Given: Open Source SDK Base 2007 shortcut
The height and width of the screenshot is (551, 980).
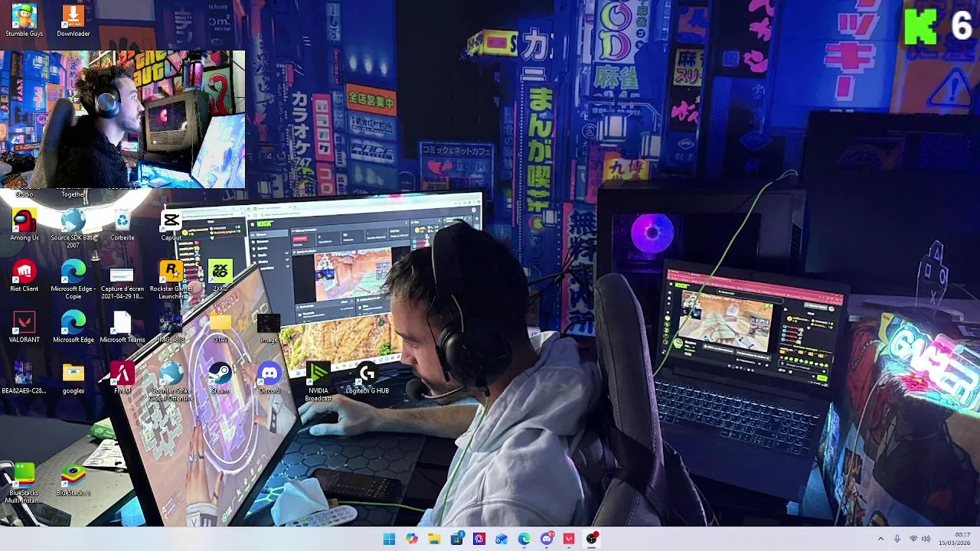Looking at the screenshot, I should [73, 228].
